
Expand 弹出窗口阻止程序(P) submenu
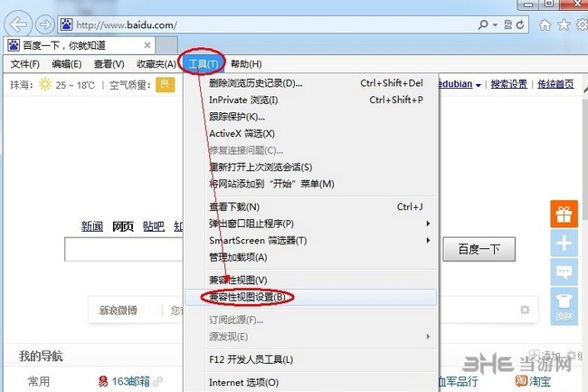pos(310,224)
